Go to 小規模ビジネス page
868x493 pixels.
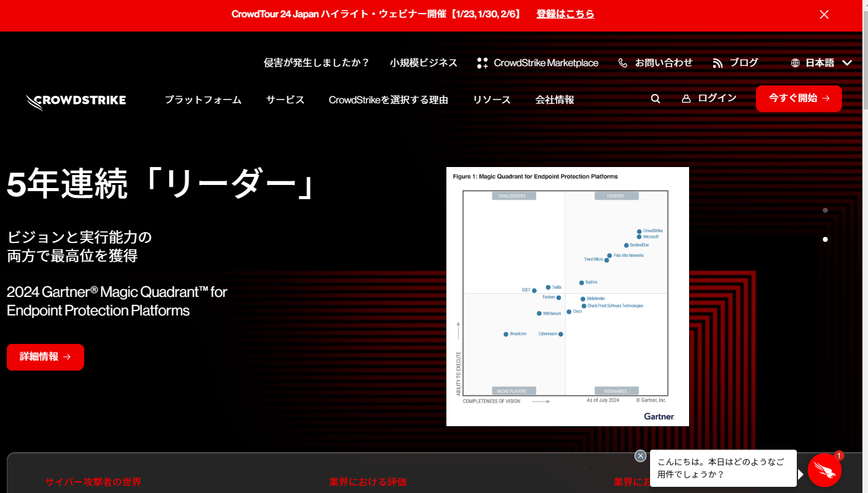423,62
